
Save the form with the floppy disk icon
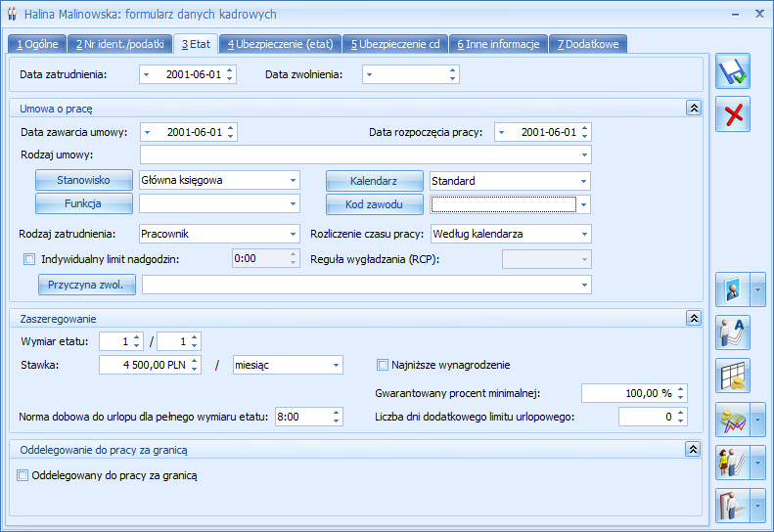pyautogui.click(x=733, y=71)
